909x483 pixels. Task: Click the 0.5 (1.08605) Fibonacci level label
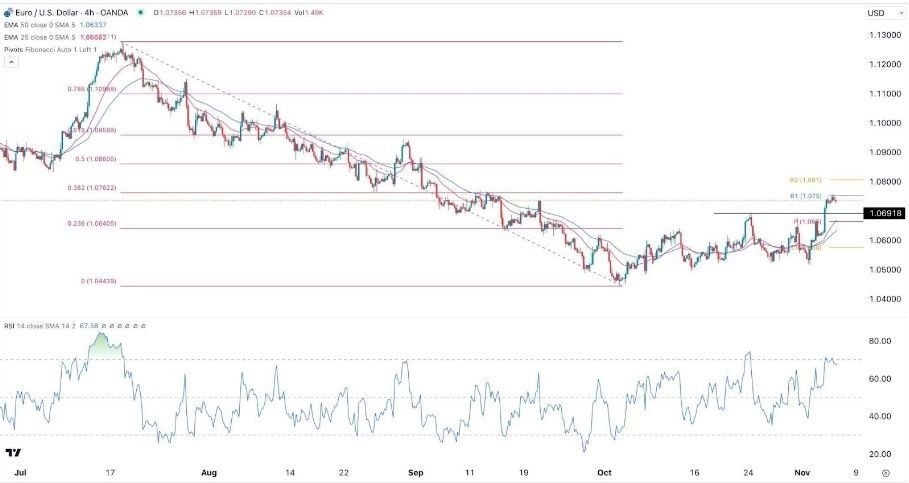(96, 159)
